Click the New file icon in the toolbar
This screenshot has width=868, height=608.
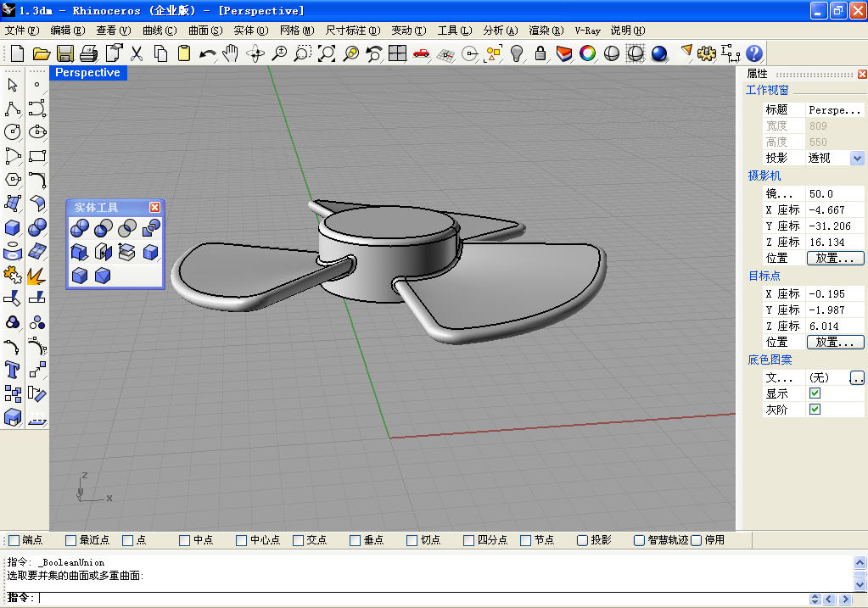click(17, 53)
